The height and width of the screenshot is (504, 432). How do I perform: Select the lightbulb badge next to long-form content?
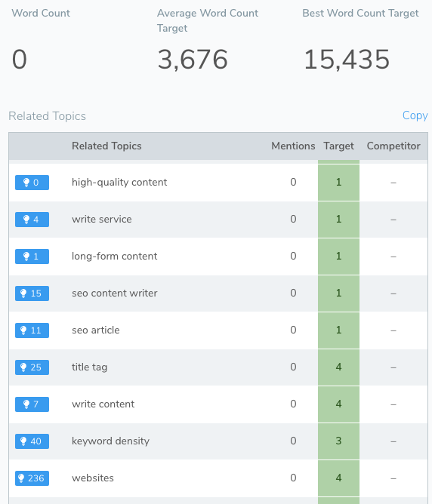click(32, 257)
